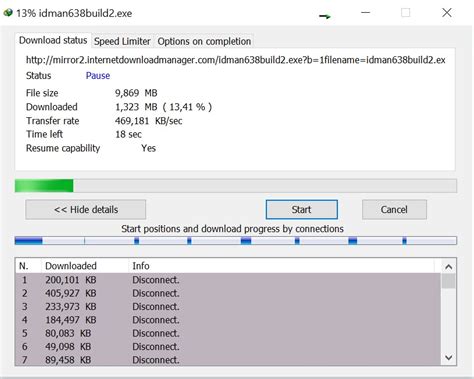Click the Hide details button
Screen dimensions: 474x379
pyautogui.click(x=86, y=210)
